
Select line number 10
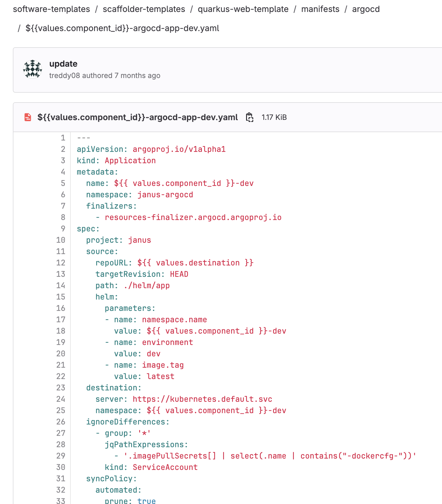[x=61, y=240]
